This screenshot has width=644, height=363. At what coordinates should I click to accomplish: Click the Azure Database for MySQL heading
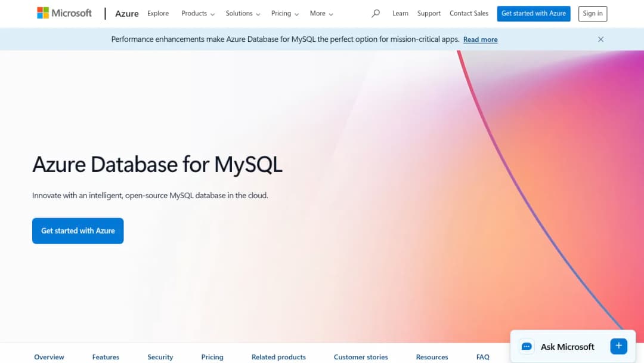(157, 165)
